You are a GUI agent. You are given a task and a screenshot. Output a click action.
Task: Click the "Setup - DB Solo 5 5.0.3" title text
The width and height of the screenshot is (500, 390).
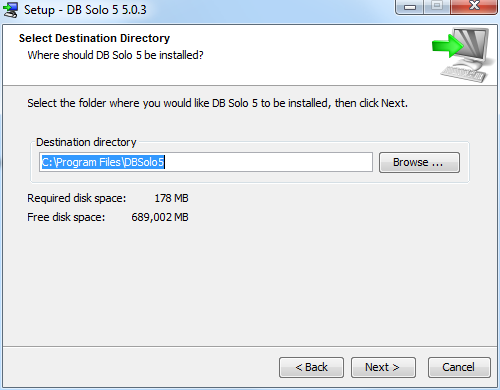(85, 10)
